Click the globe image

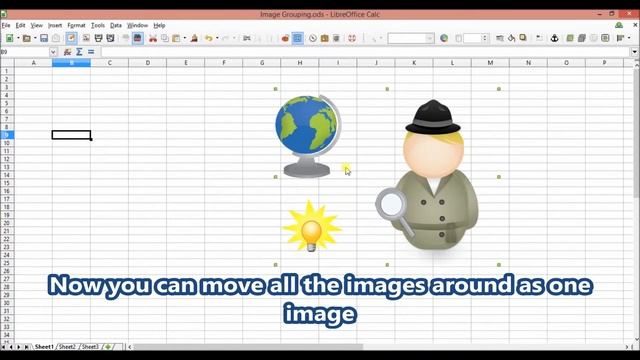tap(308, 136)
